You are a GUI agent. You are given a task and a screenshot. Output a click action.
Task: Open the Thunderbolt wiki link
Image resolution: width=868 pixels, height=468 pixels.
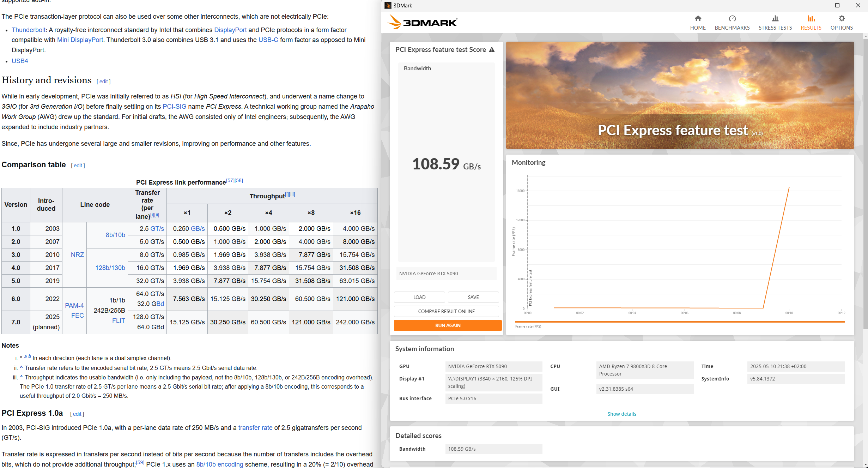(29, 30)
